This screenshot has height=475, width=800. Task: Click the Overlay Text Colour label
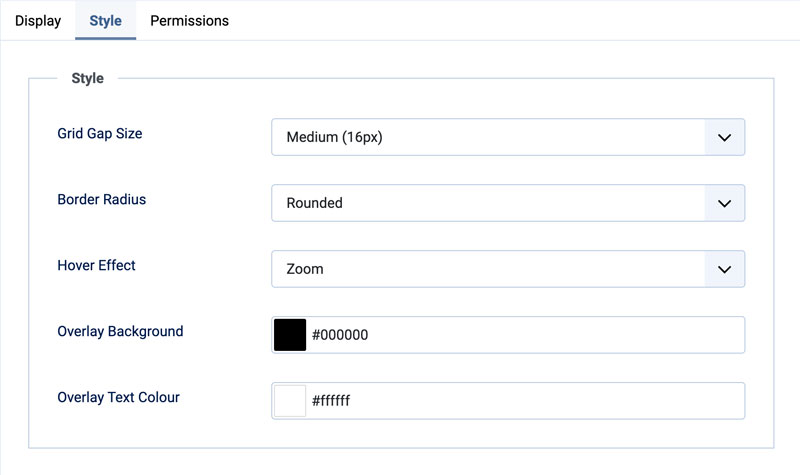click(119, 397)
